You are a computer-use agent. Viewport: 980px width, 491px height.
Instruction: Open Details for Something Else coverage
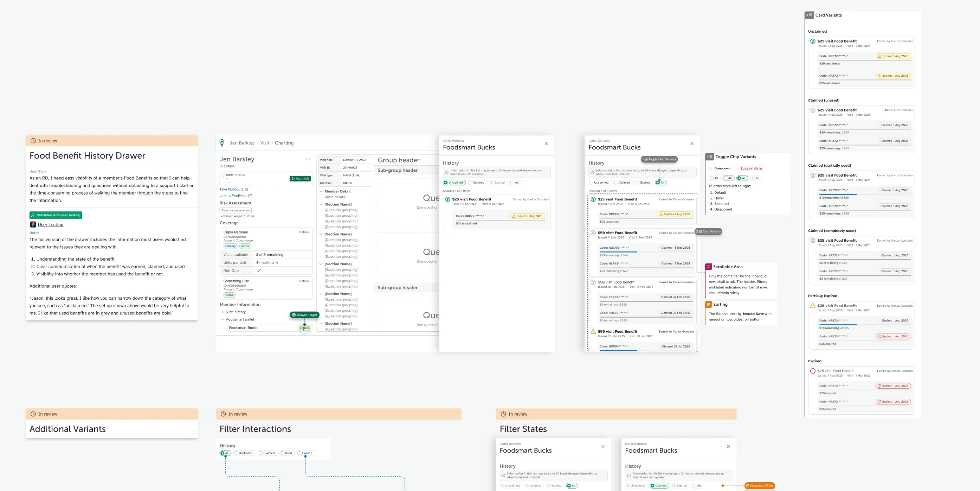(304, 281)
